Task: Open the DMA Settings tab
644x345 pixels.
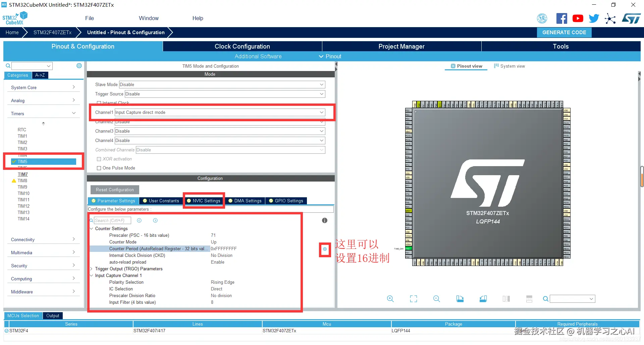Action: click(245, 201)
